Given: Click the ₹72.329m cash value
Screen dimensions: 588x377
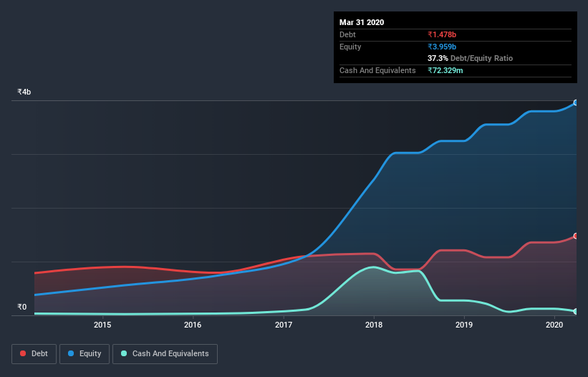Looking at the screenshot, I should point(445,70).
